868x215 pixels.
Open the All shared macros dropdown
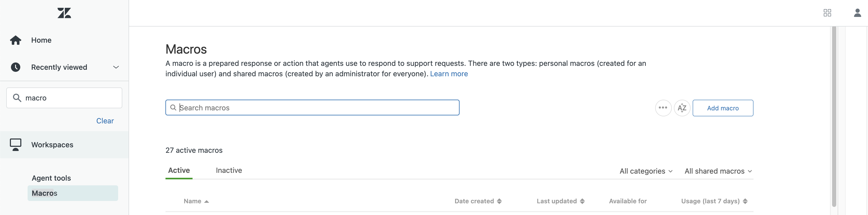click(x=718, y=171)
